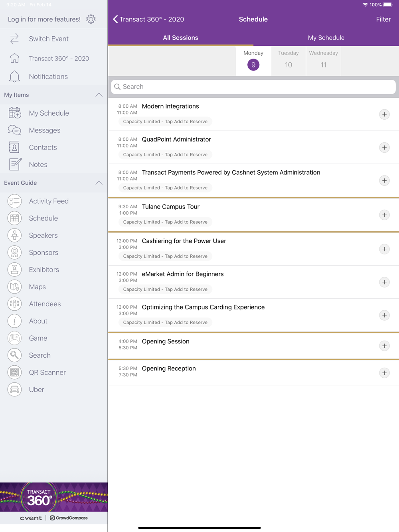Tap the Cvent CrowdCompass logo footer

(54, 518)
